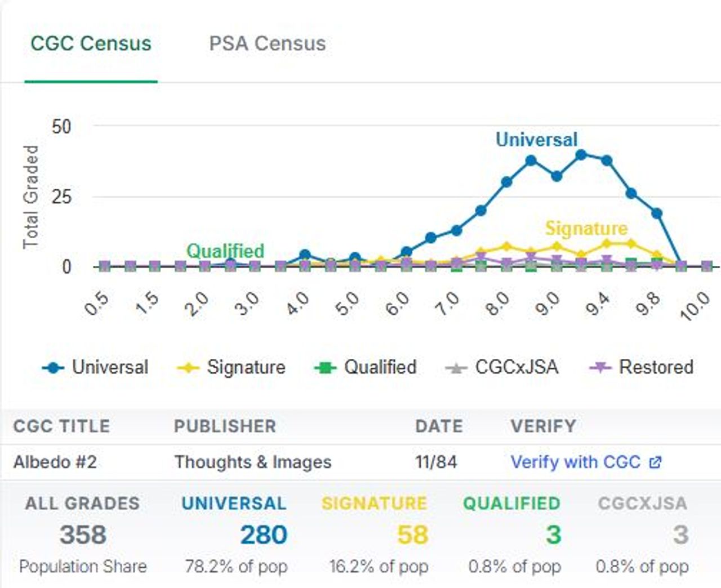Toggle the CGCxJSA legend entry
The height and width of the screenshot is (588, 721).
pos(517,367)
